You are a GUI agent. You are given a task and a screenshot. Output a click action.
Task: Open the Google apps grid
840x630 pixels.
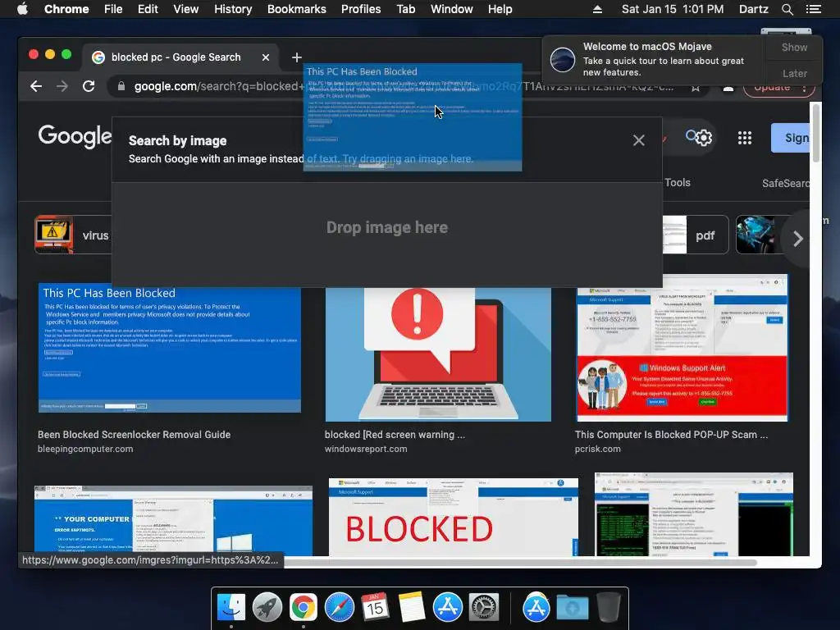pos(745,138)
